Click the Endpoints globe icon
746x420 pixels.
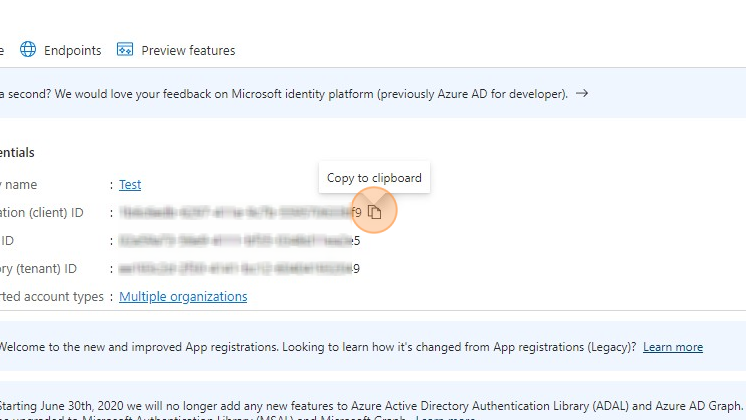[x=28, y=50]
